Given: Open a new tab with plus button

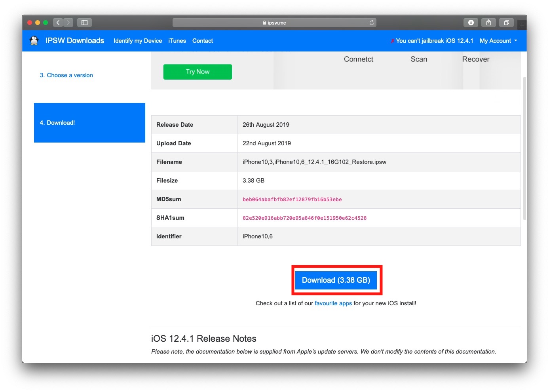Looking at the screenshot, I should [522, 25].
